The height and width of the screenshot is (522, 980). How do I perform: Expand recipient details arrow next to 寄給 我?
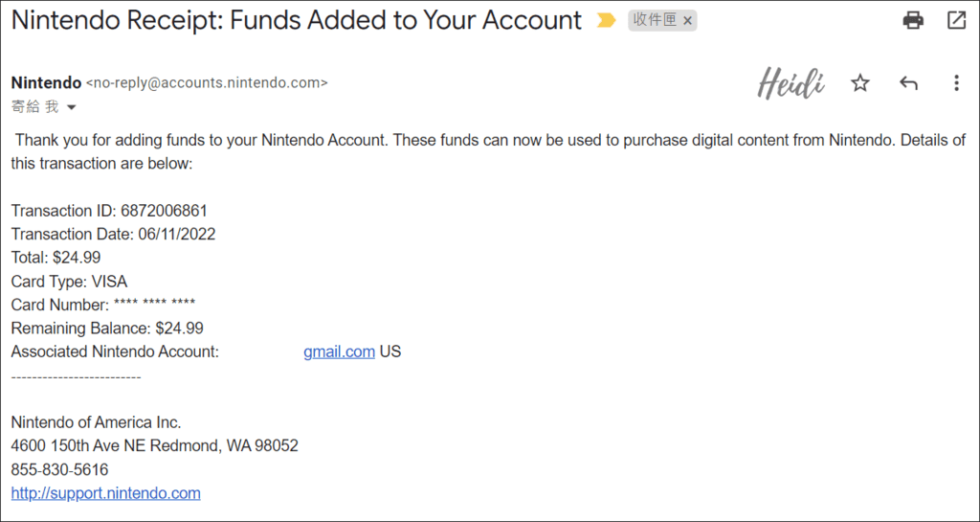pyautogui.click(x=71, y=107)
